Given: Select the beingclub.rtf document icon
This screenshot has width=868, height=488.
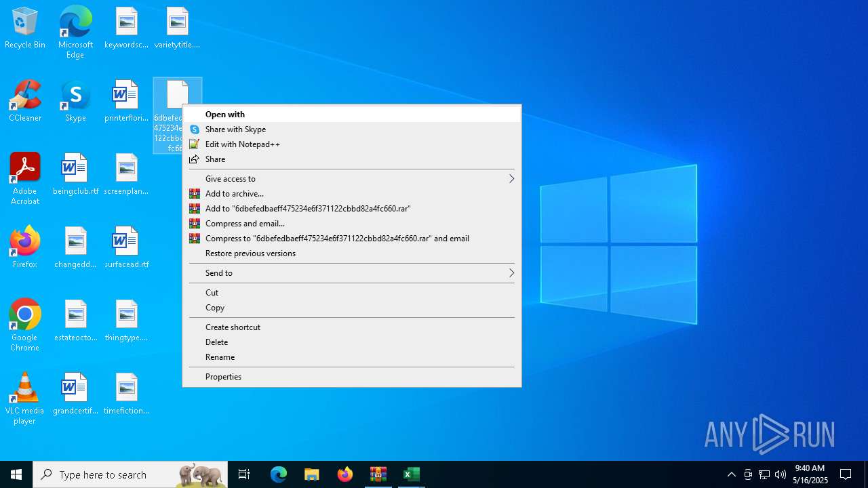Looking at the screenshot, I should (x=75, y=175).
